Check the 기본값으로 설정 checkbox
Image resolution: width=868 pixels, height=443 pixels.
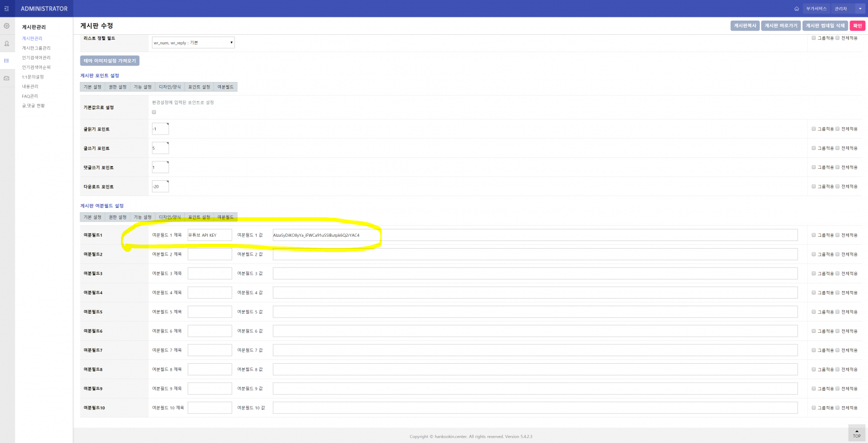(154, 112)
